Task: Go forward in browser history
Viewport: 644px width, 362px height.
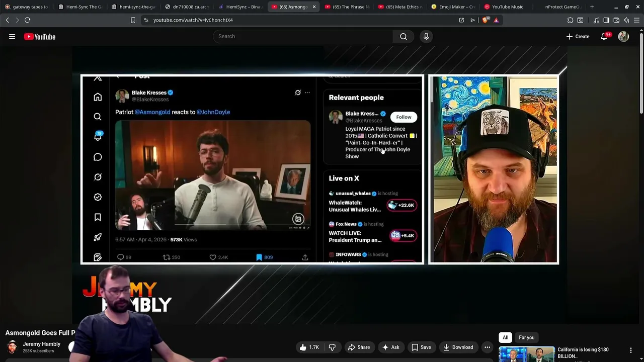Action: pyautogui.click(x=17, y=20)
